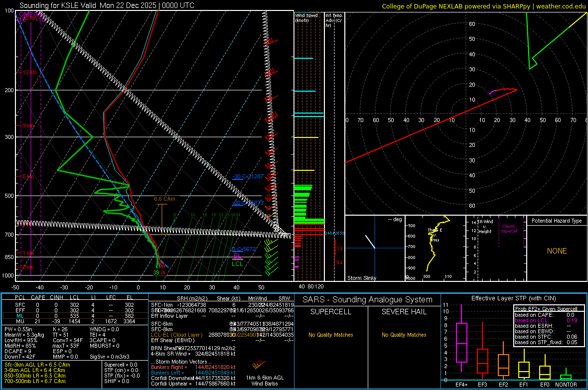Click the College of DuPage NEXLAB credit text
This screenshot has width=588, height=390.
click(483, 6)
